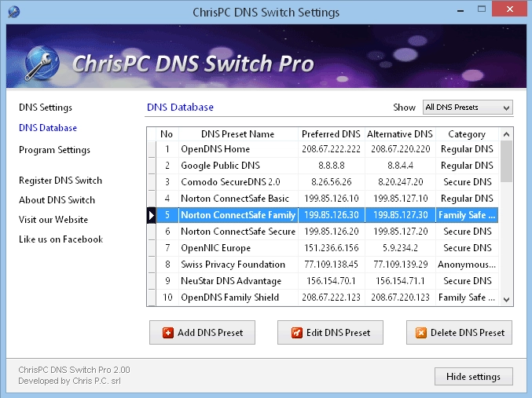
Task: Click the 199.85.127.10 alternative DNS cell
Action: coord(400,199)
